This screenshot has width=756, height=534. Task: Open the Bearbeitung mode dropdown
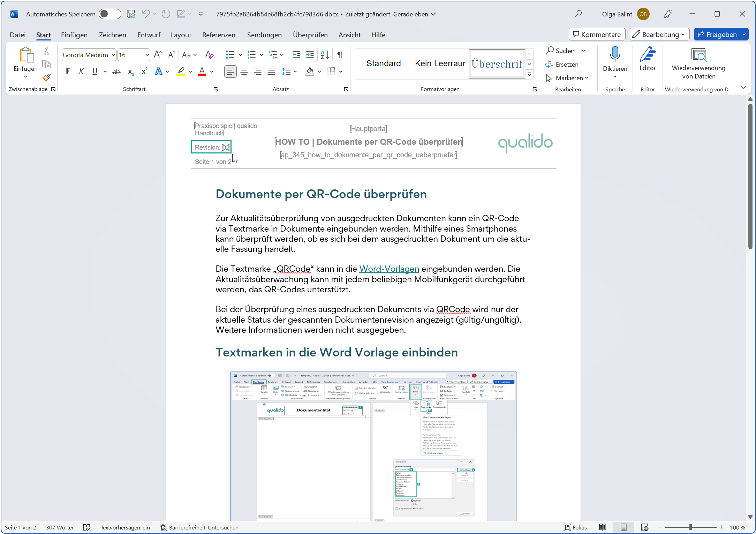(x=660, y=35)
